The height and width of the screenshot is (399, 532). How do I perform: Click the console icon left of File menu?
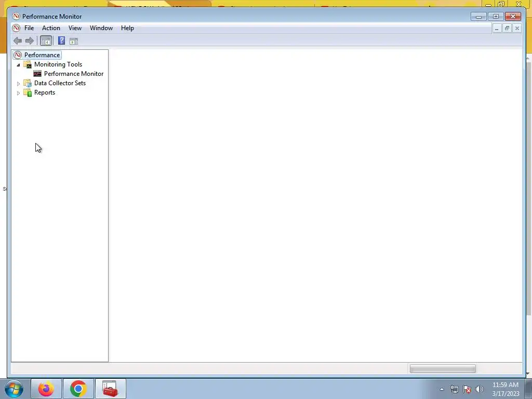pyautogui.click(x=16, y=28)
